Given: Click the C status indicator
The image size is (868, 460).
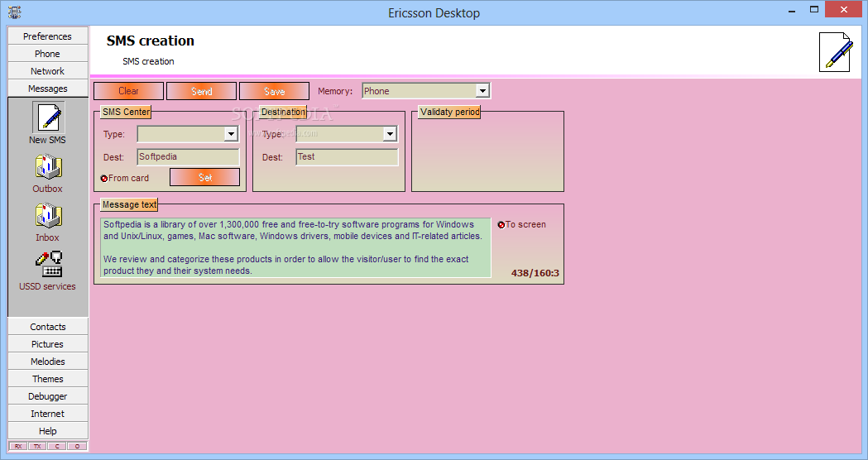Looking at the screenshot, I should [57, 446].
